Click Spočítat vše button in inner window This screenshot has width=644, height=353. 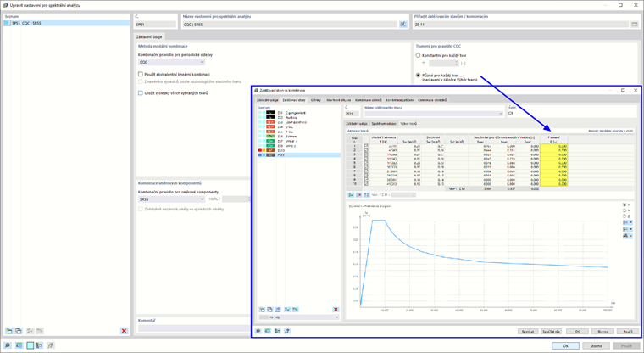click(x=551, y=331)
